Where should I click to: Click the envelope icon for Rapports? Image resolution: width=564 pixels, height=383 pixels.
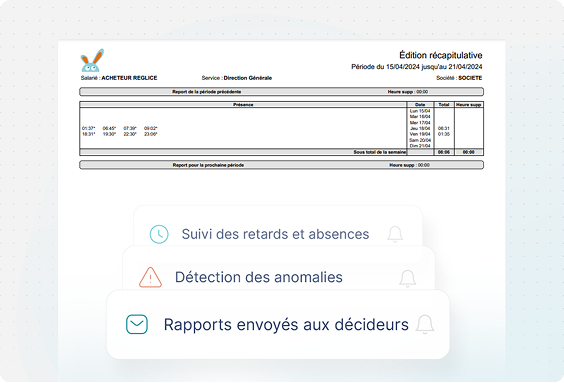(x=137, y=324)
